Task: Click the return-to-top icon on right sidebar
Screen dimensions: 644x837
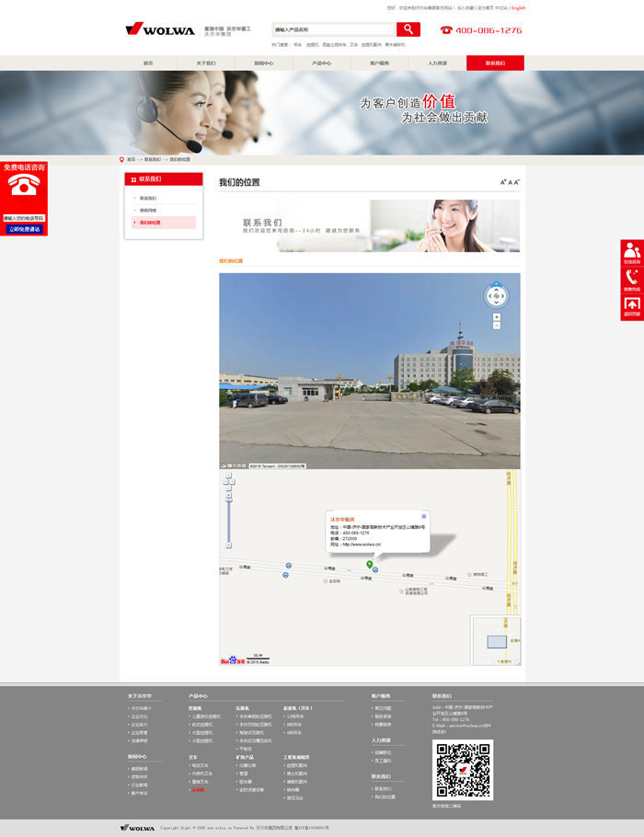Action: (631, 307)
